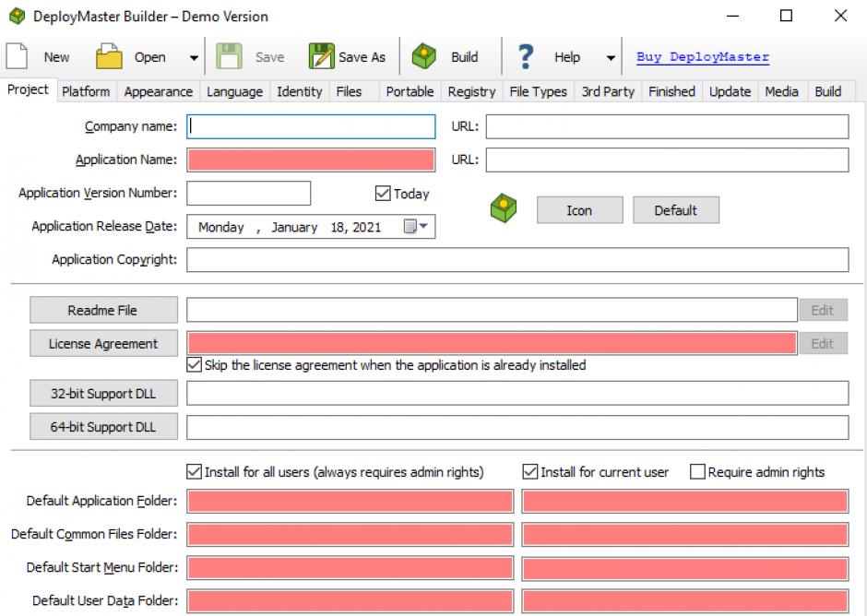Click Edit next to License Agreement field
Image resolution: width=867 pixels, height=616 pixels.
pos(823,343)
